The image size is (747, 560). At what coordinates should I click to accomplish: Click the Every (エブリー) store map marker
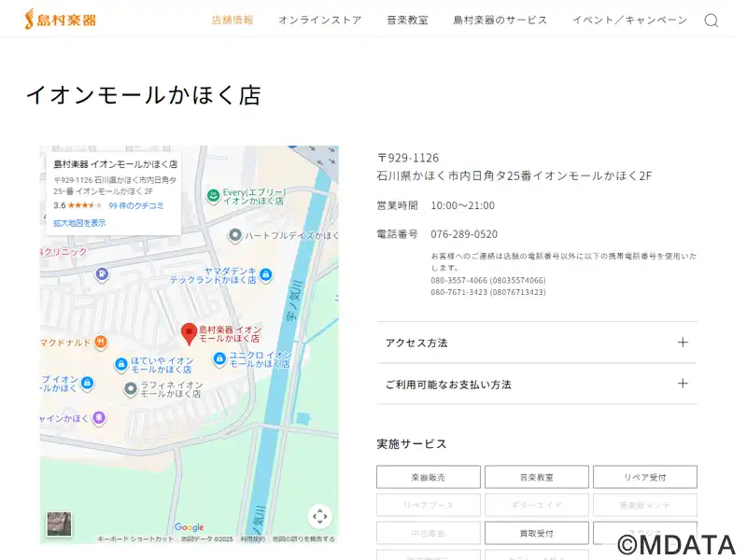213,195
